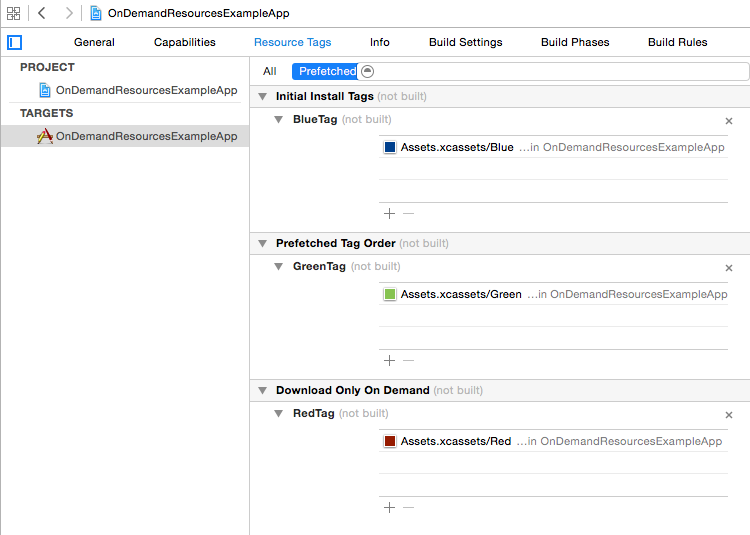Collapse the Download Only On Demand section
The width and height of the screenshot is (750, 535).
(263, 391)
